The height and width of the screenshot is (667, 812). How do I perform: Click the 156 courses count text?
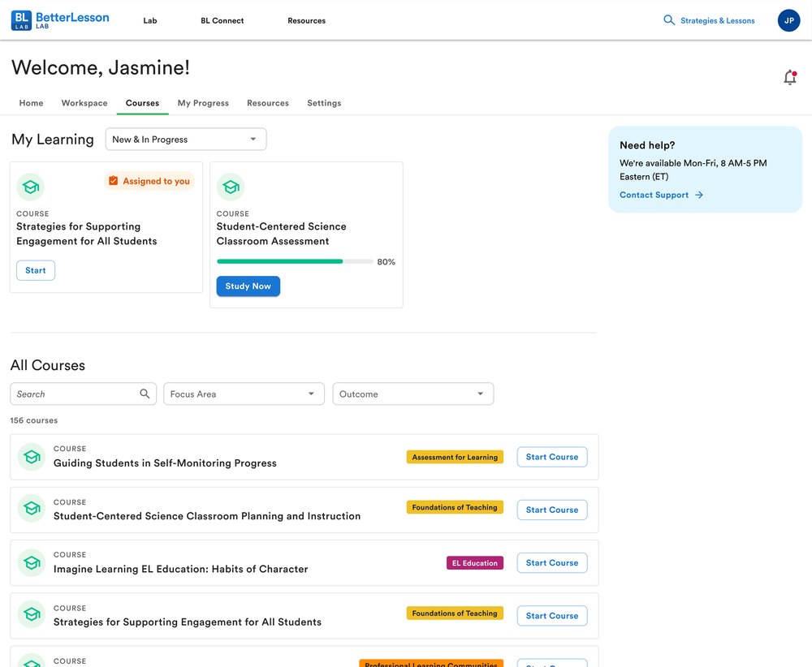click(34, 420)
